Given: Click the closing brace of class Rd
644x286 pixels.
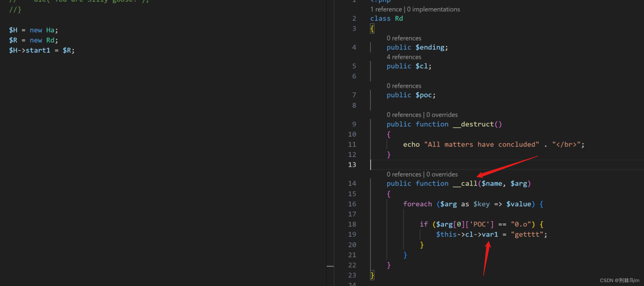Looking at the screenshot, I should (x=372, y=275).
